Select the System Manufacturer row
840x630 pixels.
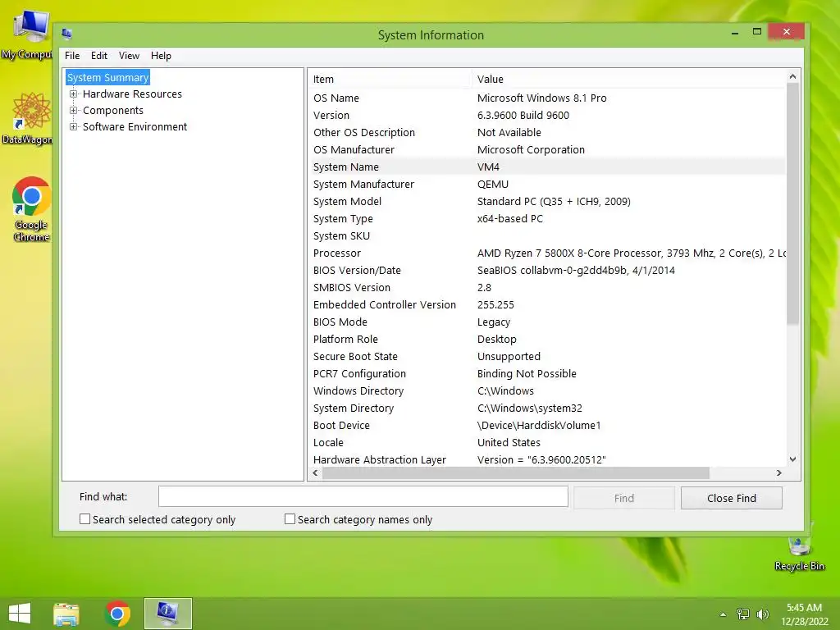point(547,185)
